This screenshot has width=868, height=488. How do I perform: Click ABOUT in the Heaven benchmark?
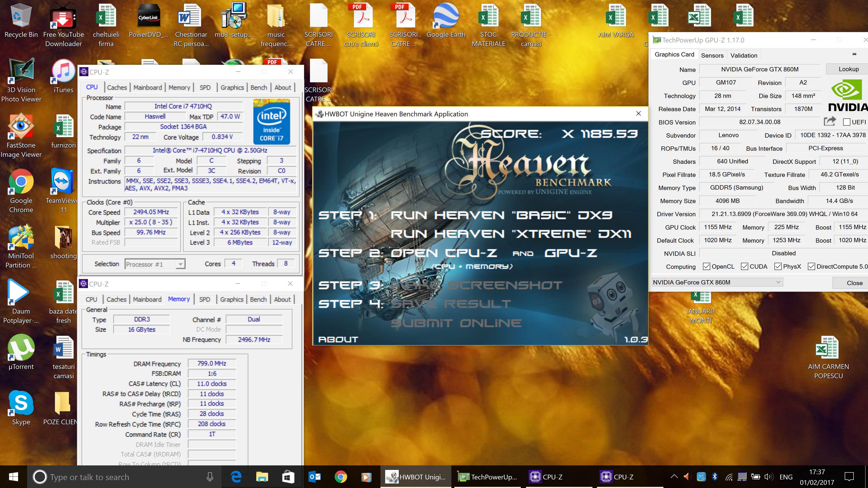click(x=338, y=340)
